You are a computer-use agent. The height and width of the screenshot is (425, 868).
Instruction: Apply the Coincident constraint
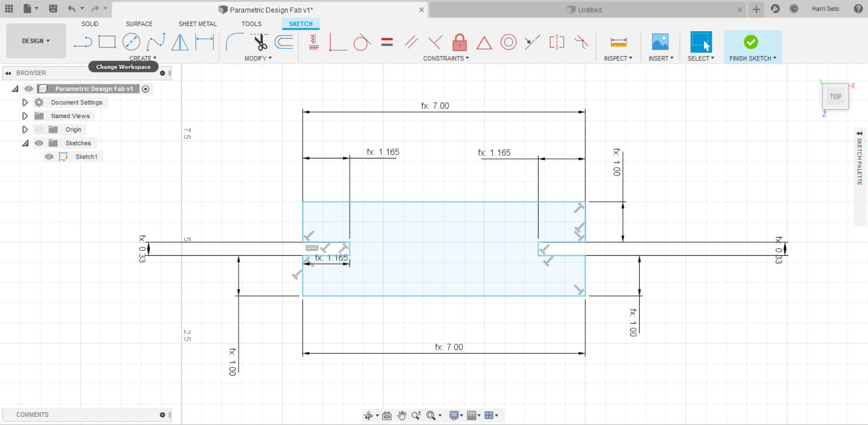pos(338,42)
